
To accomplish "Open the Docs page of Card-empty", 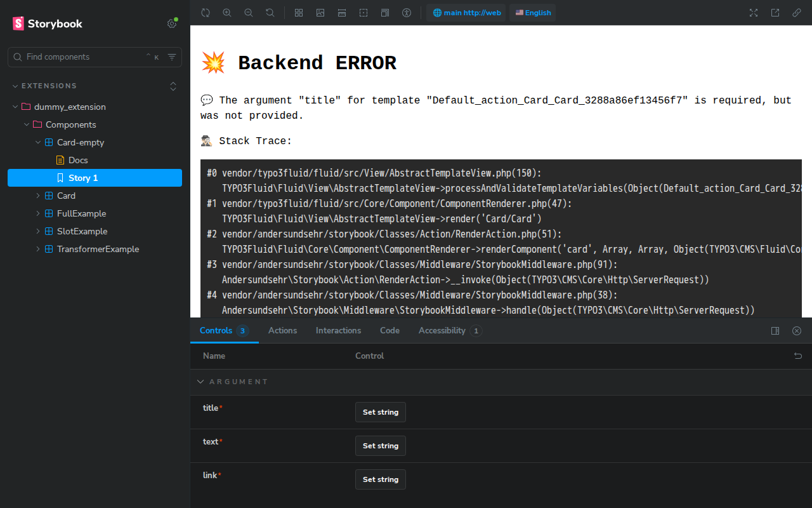I will (78, 160).
